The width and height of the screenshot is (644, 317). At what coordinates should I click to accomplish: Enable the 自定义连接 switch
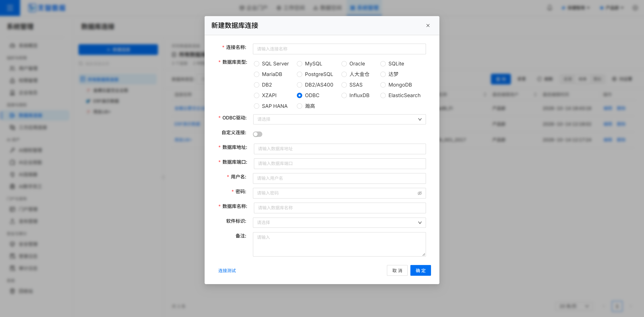tap(257, 134)
